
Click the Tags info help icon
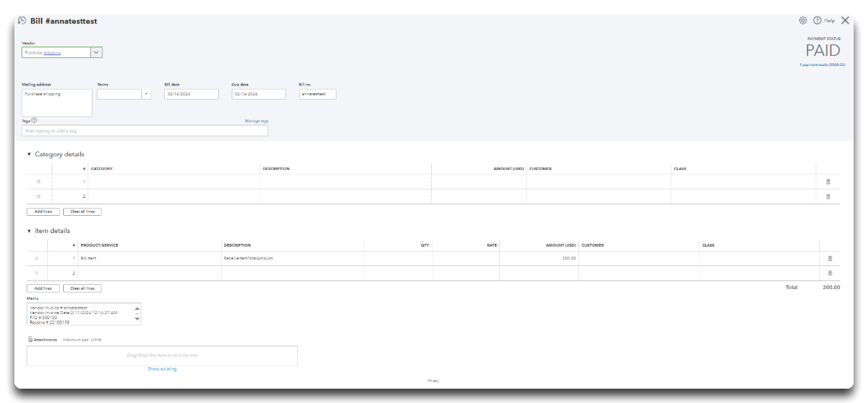(34, 120)
